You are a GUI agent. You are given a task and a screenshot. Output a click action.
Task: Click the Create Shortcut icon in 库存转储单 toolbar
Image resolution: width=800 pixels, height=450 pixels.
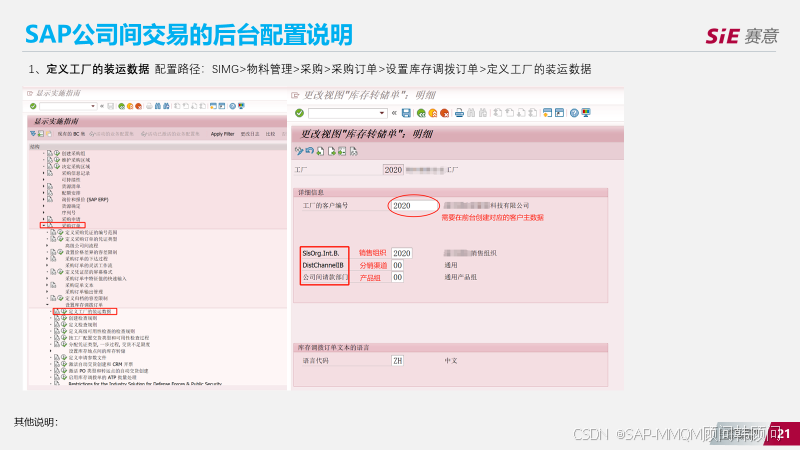pos(559,113)
